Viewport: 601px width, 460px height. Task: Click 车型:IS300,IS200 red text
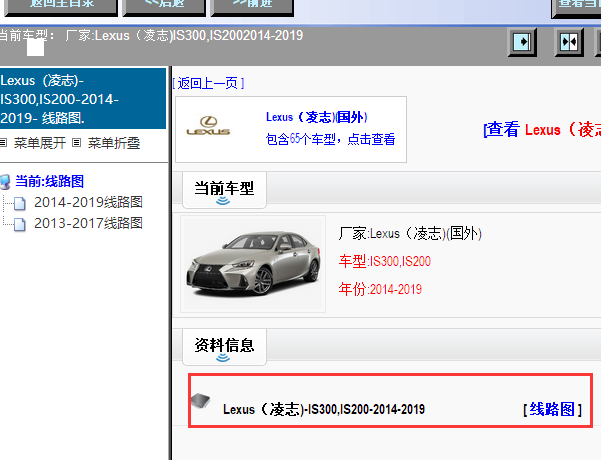coord(384,261)
